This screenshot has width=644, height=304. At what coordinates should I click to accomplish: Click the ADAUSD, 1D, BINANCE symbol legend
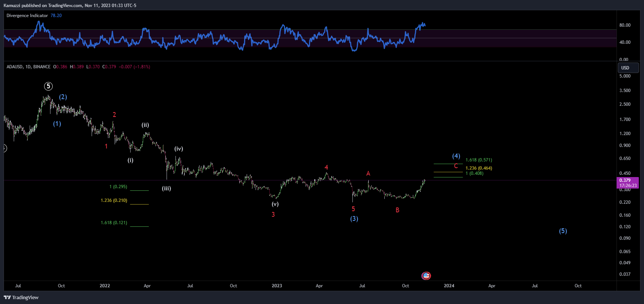click(x=29, y=67)
